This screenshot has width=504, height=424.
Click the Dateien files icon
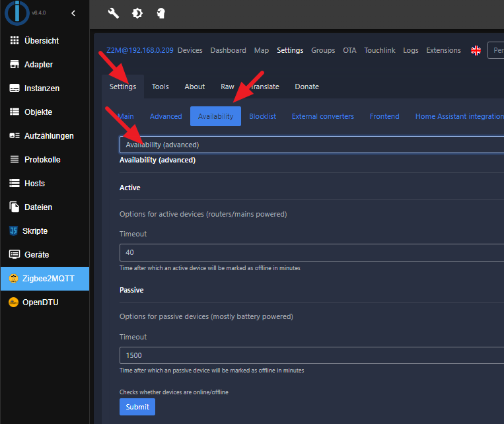[x=15, y=207]
